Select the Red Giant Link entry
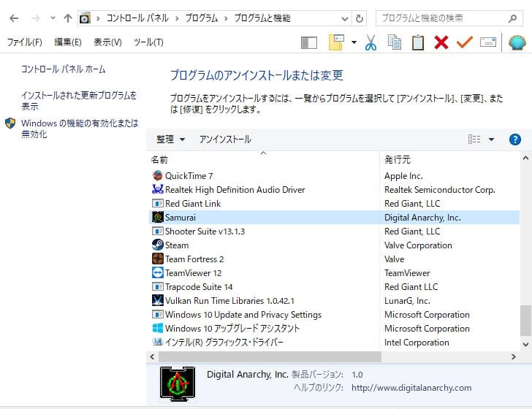The image size is (532, 409). tap(334, 204)
